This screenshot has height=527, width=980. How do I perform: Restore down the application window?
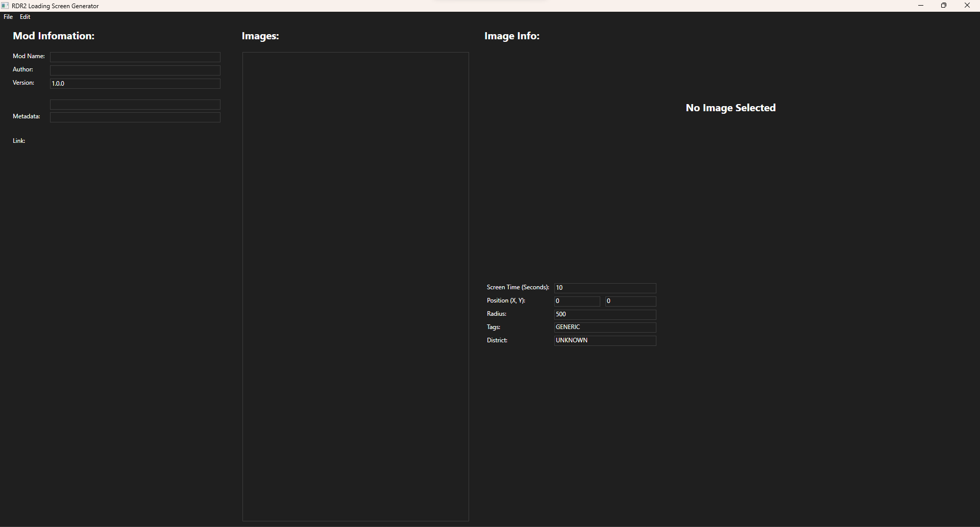pyautogui.click(x=944, y=6)
